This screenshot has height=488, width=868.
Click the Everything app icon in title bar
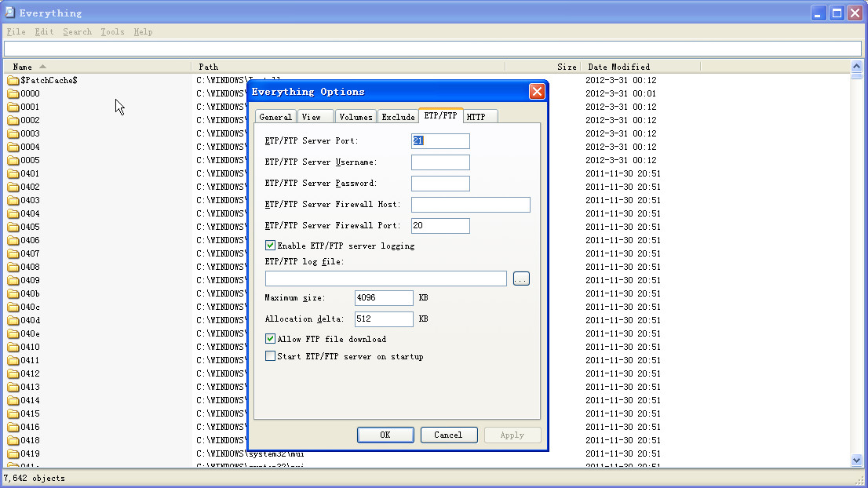[9, 13]
